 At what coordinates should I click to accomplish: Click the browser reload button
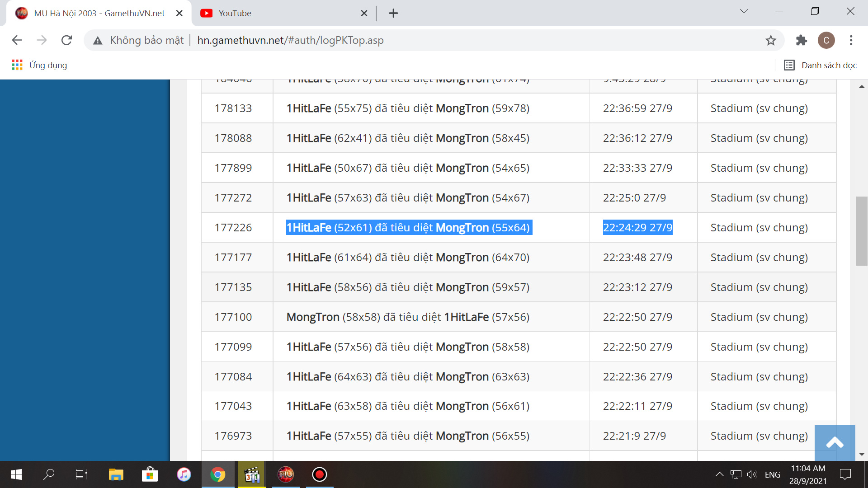pyautogui.click(x=66, y=40)
